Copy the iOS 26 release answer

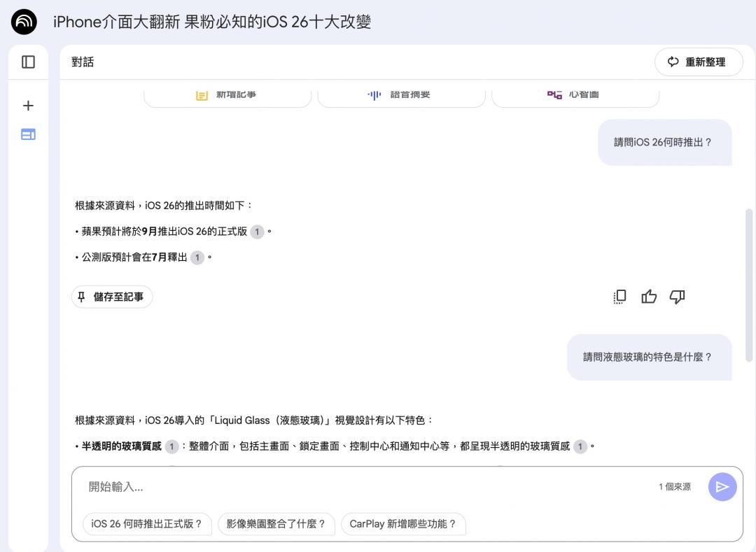(x=619, y=297)
